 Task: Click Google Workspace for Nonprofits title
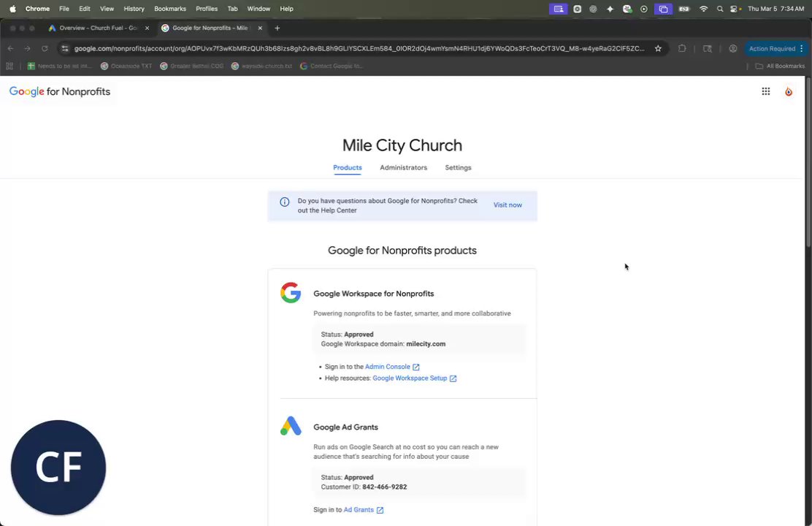(373, 293)
